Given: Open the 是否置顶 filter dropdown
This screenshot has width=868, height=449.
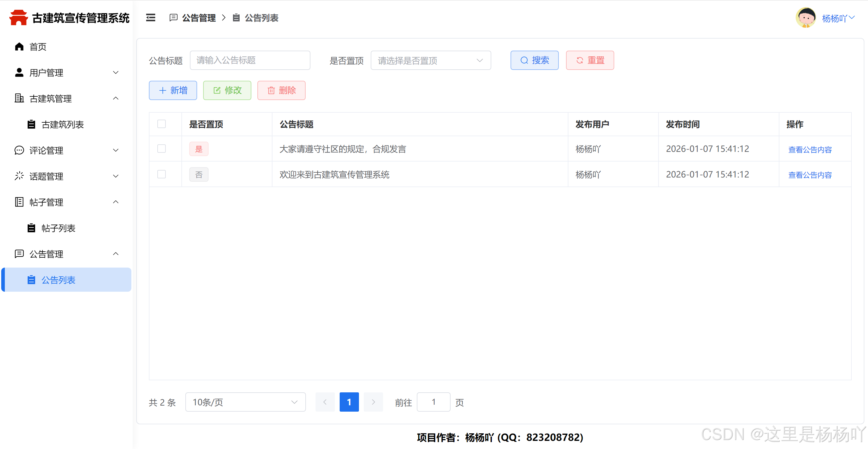Looking at the screenshot, I should (430, 61).
